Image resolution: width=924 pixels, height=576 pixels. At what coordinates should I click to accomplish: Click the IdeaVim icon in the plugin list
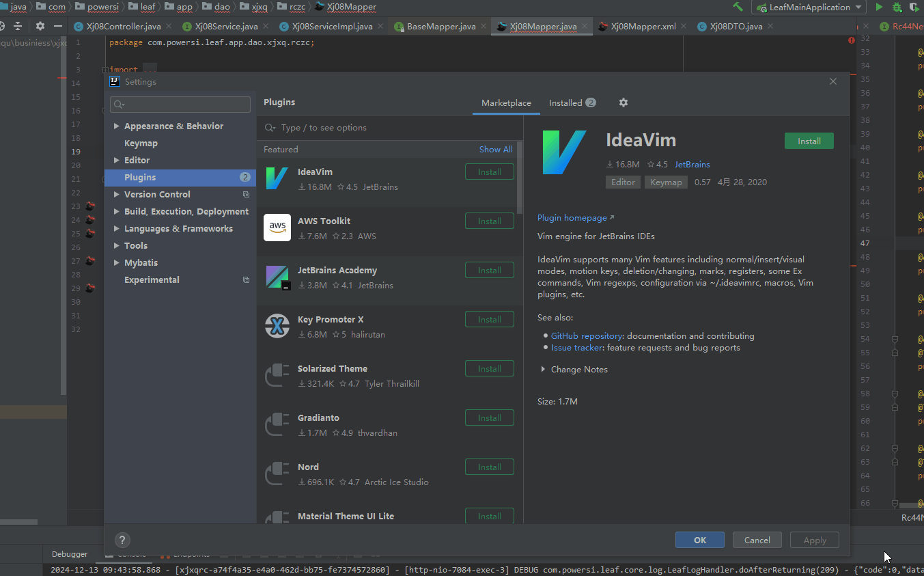pyautogui.click(x=277, y=178)
